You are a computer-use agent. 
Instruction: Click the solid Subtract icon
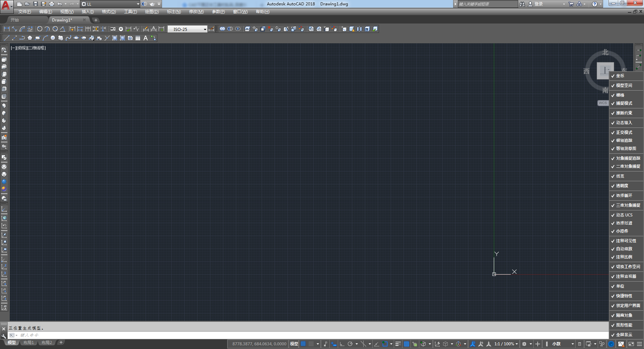click(x=230, y=29)
